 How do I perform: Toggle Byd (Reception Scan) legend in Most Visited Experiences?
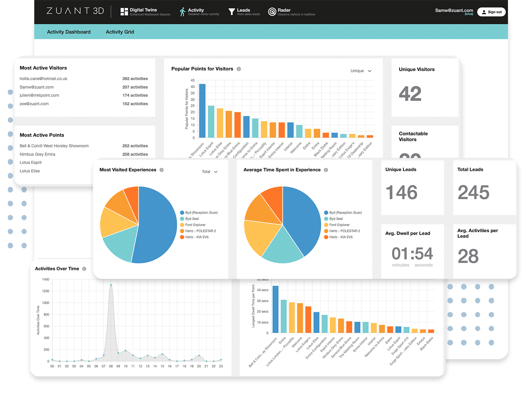(x=199, y=213)
